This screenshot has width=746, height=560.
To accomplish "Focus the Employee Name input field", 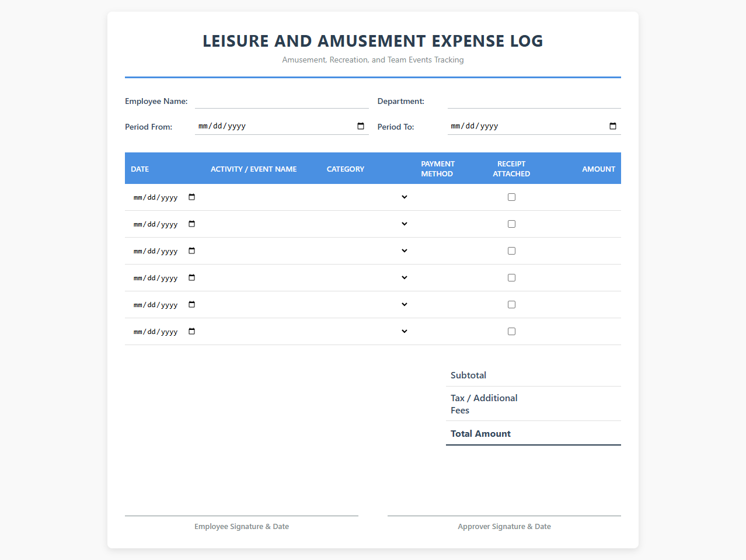I will pos(282,101).
